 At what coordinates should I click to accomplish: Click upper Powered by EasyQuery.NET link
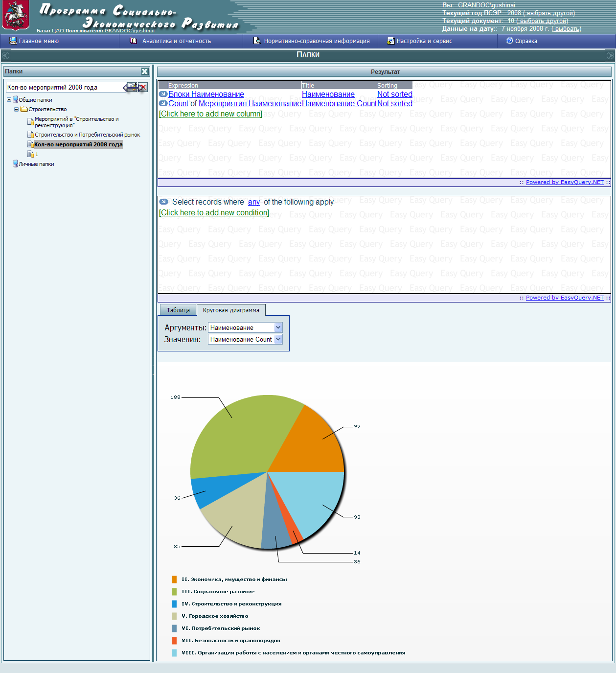click(565, 182)
